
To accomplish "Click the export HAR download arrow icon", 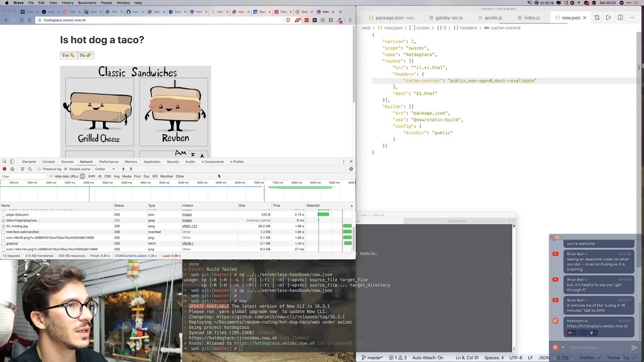I will pyautogui.click(x=131, y=169).
